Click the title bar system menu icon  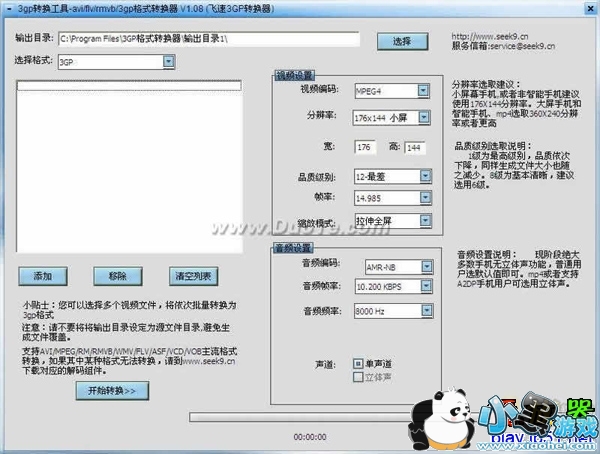click(9, 8)
